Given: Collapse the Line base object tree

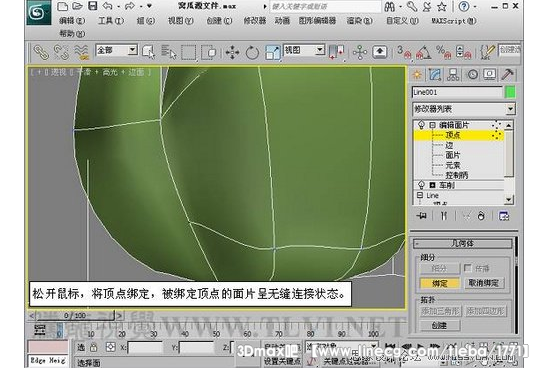Looking at the screenshot, I should 420,195.
